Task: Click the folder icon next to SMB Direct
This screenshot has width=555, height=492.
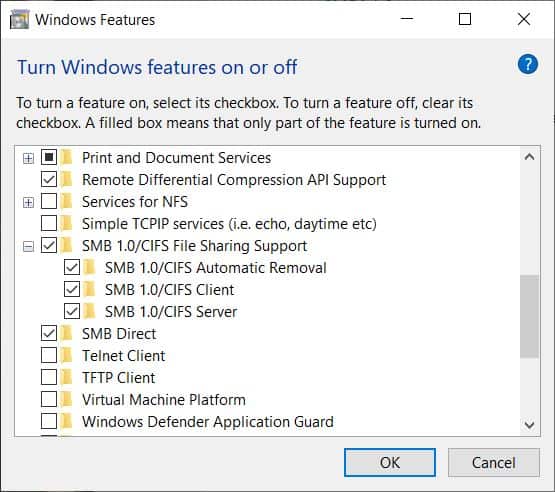Action: click(66, 333)
